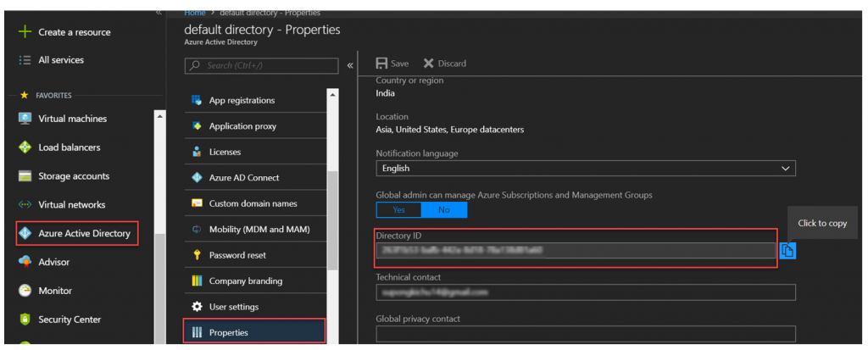
Task: Click the All services list icon
Action: coord(25,60)
